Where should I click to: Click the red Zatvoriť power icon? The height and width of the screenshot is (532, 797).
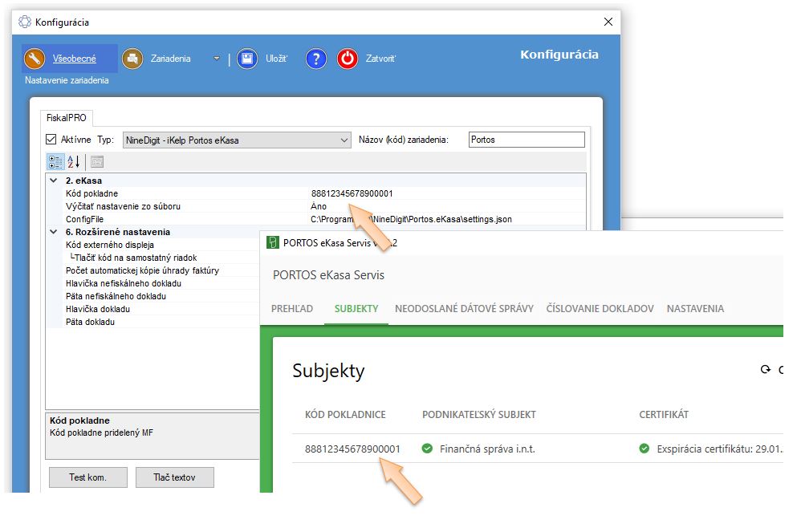pyautogui.click(x=348, y=59)
